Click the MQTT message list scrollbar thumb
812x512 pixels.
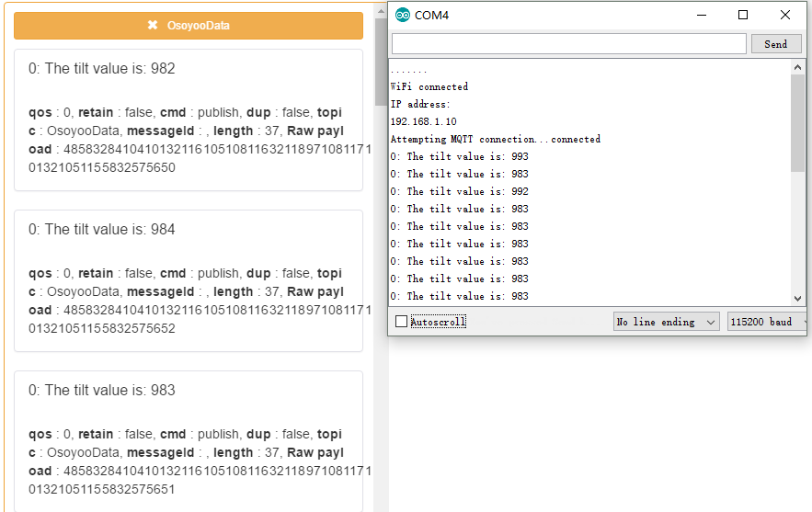pos(381,63)
